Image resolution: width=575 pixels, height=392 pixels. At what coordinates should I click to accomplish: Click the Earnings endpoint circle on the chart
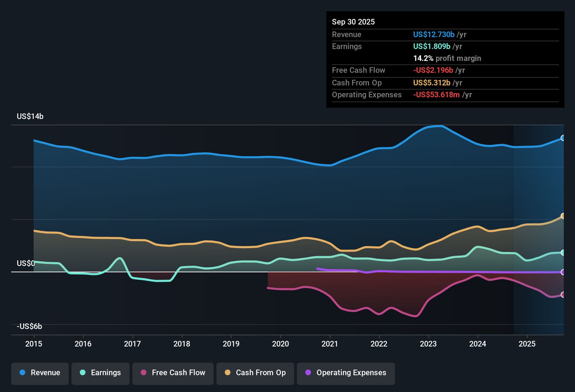click(563, 252)
